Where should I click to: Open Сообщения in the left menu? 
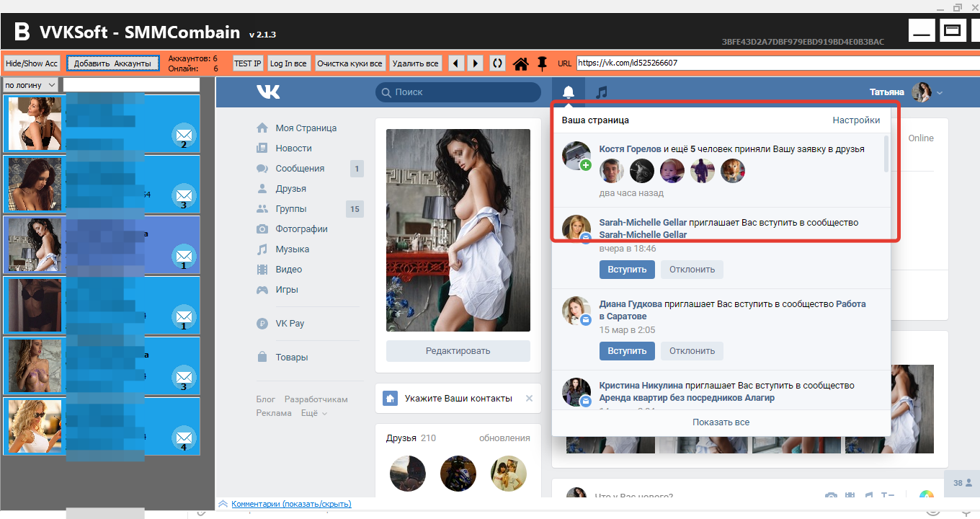click(300, 169)
